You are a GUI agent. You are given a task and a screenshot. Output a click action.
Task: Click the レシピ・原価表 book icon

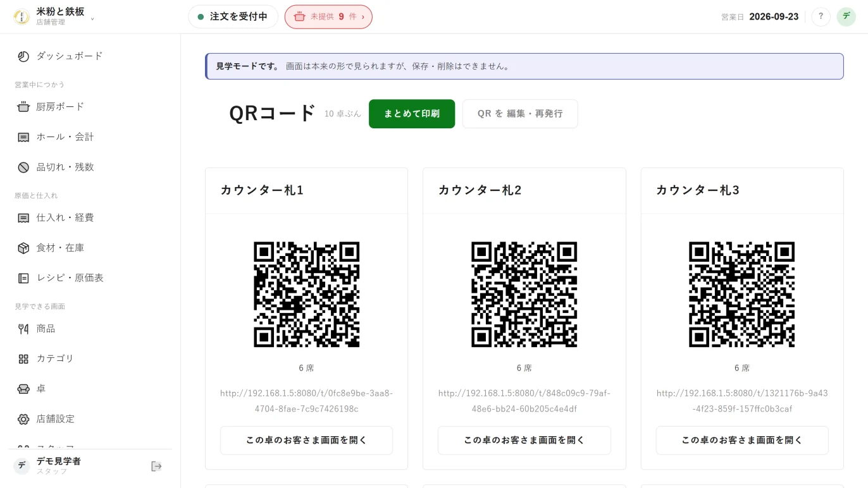point(23,278)
